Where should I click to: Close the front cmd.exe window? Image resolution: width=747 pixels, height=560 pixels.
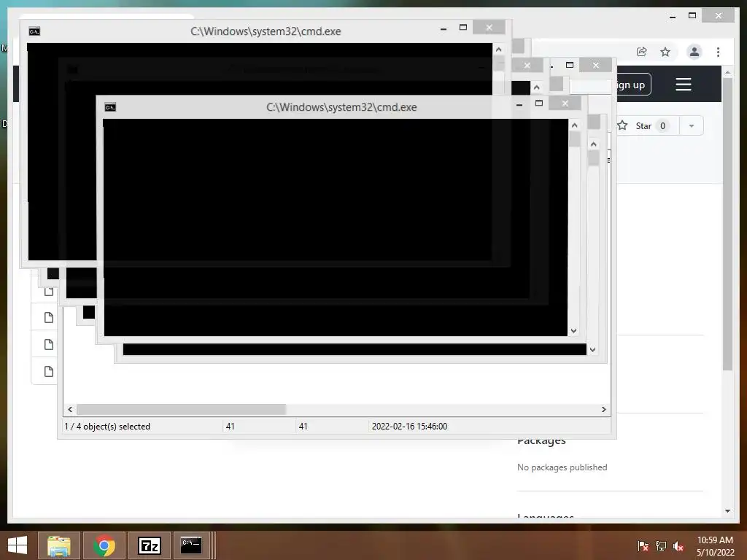pos(565,104)
